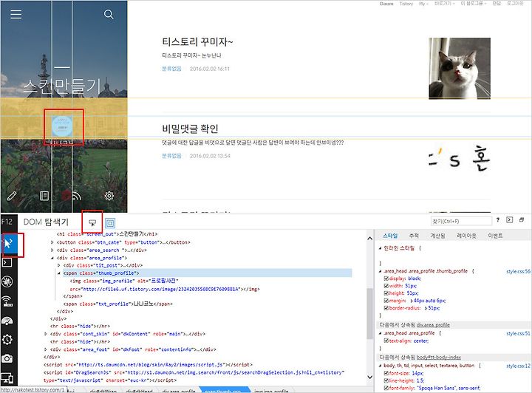
Task: Open the Emulation devices icon tool
Action: [x=7, y=377]
